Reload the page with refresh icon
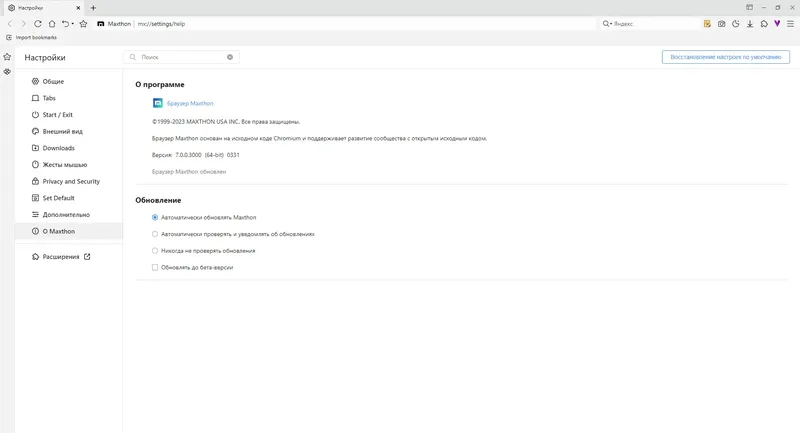 (38, 23)
